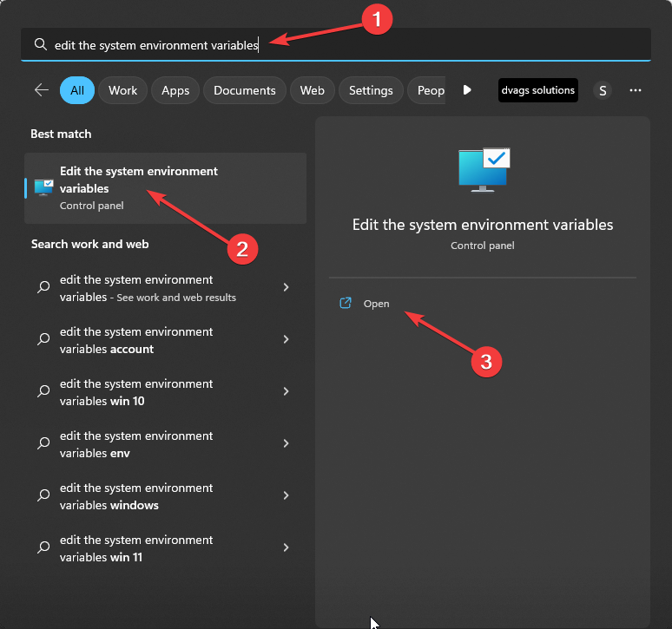The width and height of the screenshot is (672, 629).
Task: Click the search text input field
Action: coord(336,44)
